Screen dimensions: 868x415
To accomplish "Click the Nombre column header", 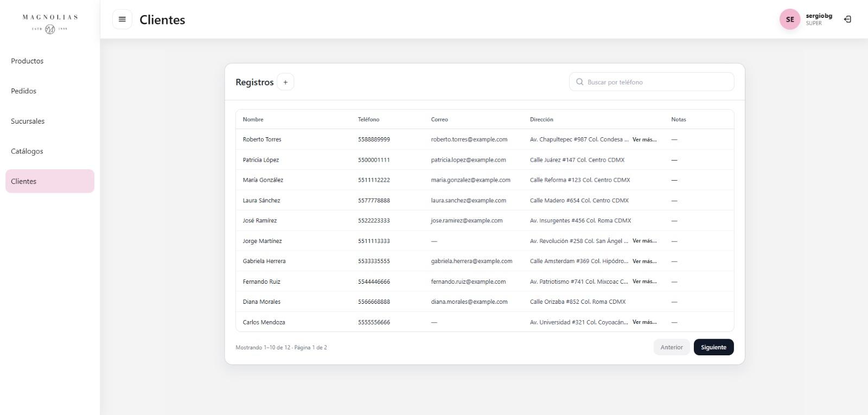I will coord(253,119).
